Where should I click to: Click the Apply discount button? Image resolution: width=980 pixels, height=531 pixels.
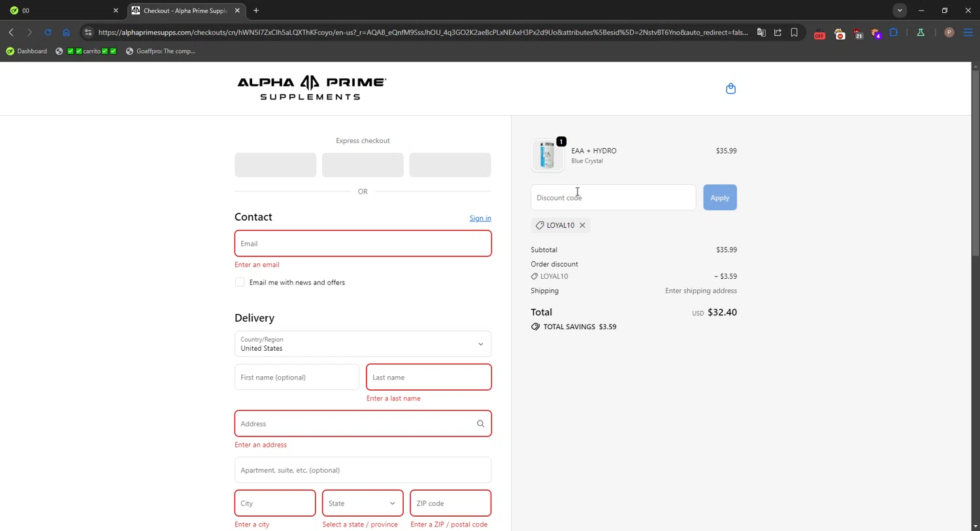click(x=720, y=197)
